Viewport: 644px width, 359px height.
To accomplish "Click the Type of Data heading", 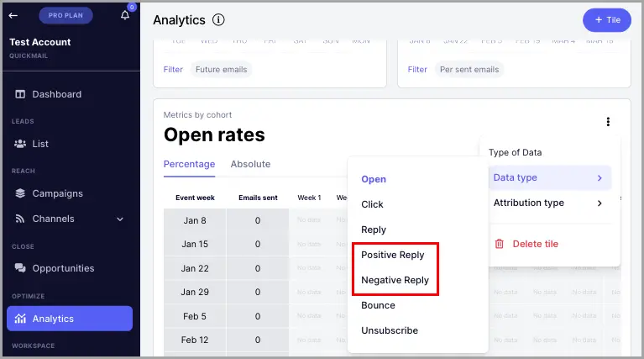I will pos(515,152).
